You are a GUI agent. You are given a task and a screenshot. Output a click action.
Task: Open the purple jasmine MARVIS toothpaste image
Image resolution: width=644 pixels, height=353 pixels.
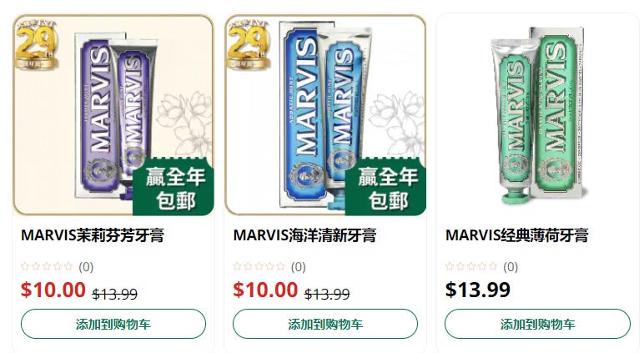point(113,114)
